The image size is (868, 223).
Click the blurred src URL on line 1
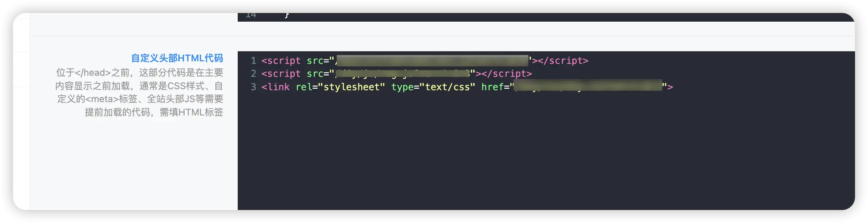pos(432,61)
